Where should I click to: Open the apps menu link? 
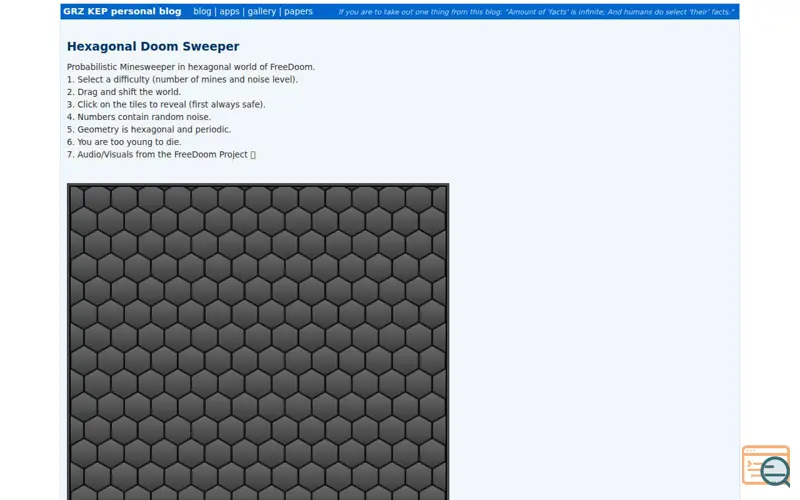click(x=229, y=11)
